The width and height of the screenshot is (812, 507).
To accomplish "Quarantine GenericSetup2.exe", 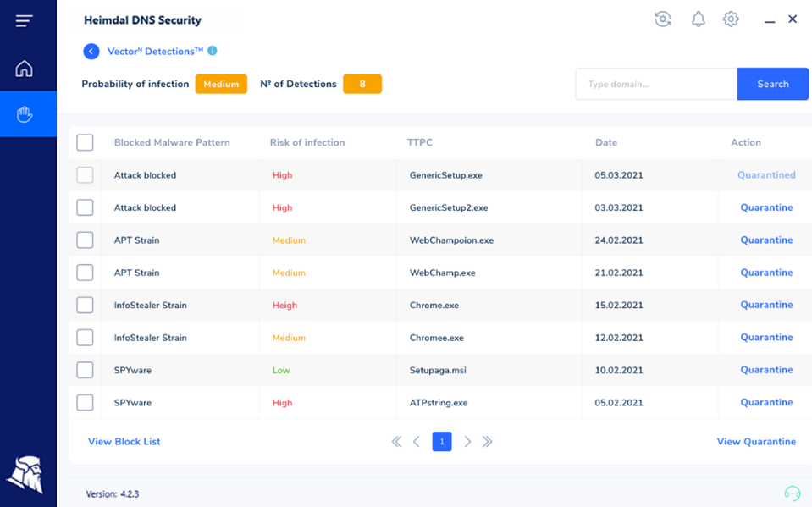I will [x=766, y=207].
